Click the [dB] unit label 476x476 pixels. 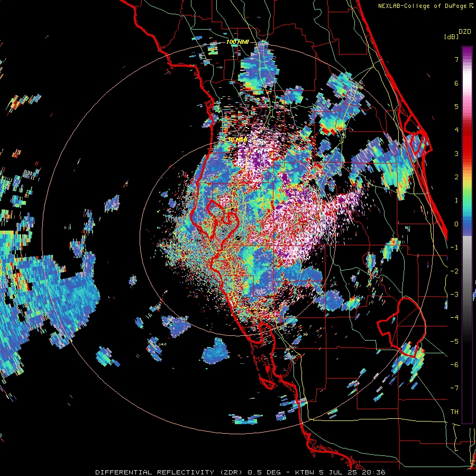[452, 36]
